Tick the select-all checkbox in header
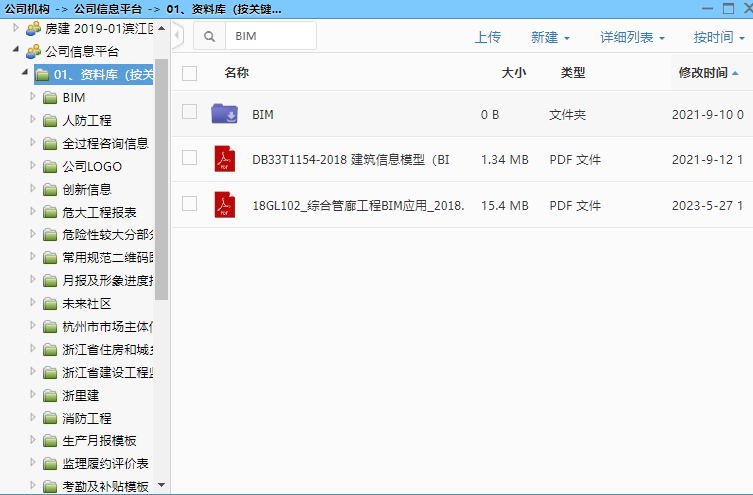Viewport: 753px width, 495px height. [190, 73]
